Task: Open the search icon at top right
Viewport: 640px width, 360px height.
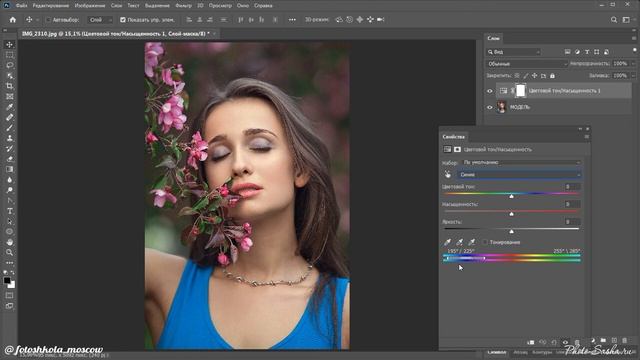Action: pyautogui.click(x=614, y=20)
